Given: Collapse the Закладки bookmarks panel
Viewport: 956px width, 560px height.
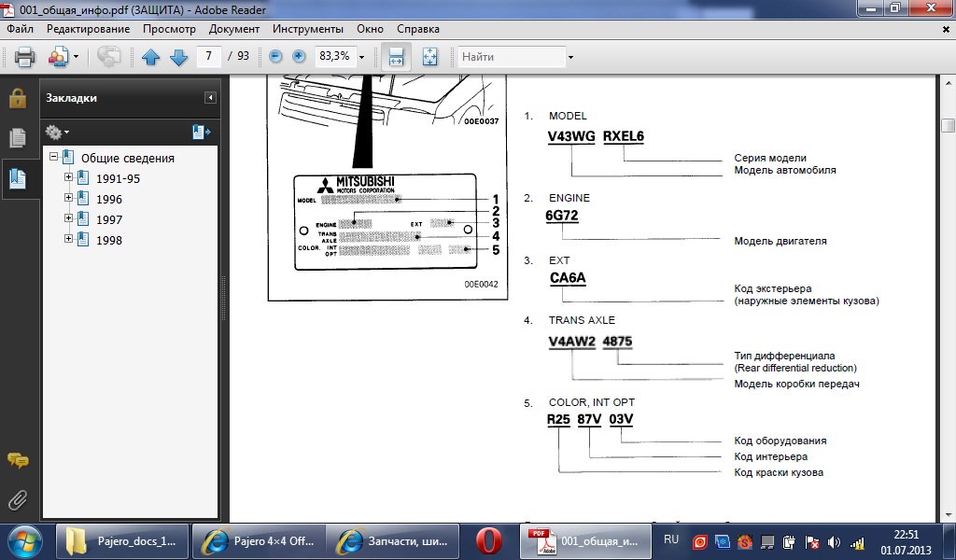Looking at the screenshot, I should [x=211, y=98].
